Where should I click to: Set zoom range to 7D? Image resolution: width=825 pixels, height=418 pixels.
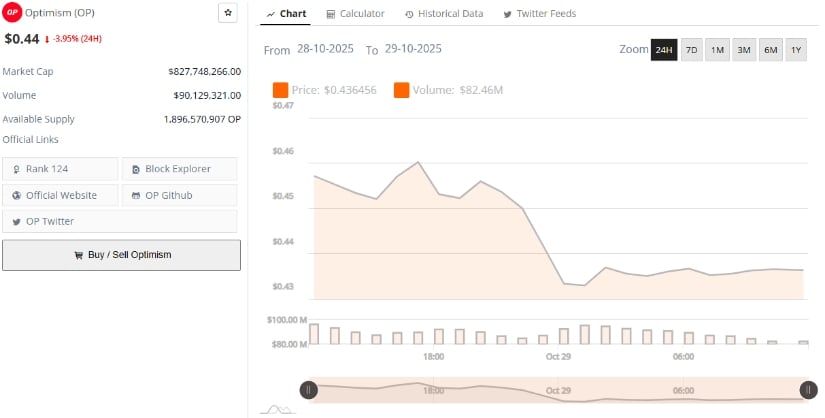(691, 49)
